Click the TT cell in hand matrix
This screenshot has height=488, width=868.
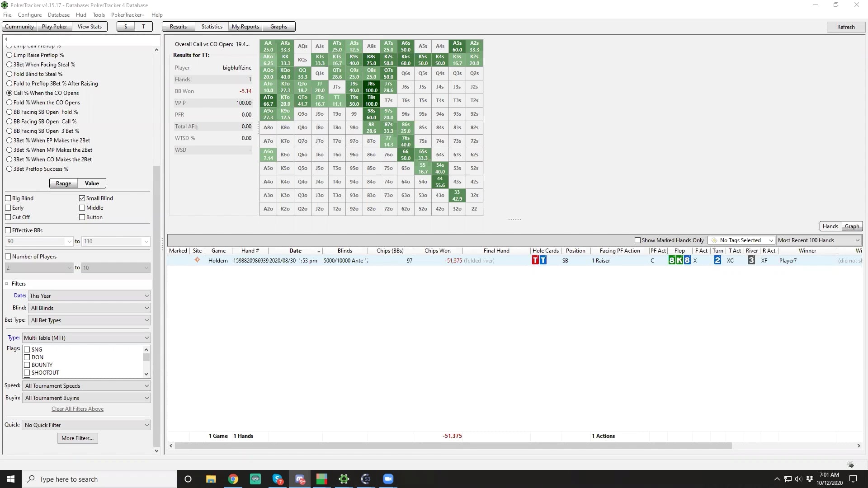pyautogui.click(x=336, y=100)
